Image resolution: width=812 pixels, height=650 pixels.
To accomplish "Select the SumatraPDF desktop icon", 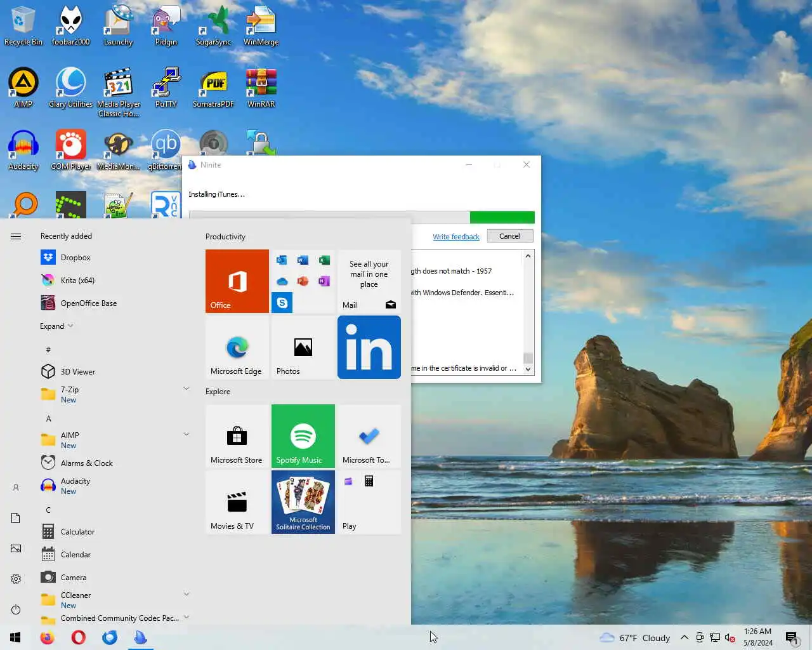I will [213, 88].
